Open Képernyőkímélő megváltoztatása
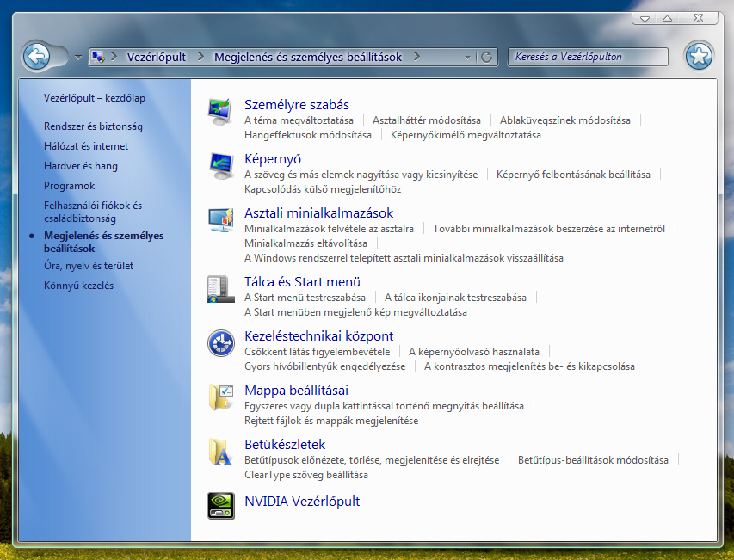 point(466,135)
